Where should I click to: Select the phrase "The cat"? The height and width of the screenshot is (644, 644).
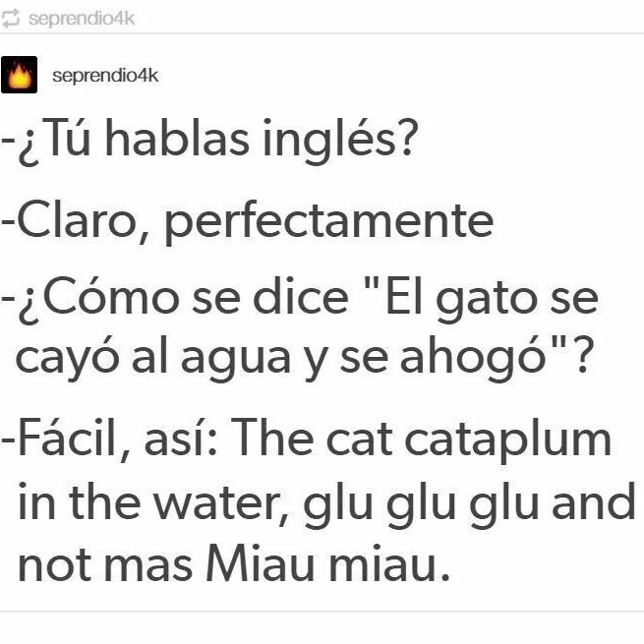(x=314, y=437)
